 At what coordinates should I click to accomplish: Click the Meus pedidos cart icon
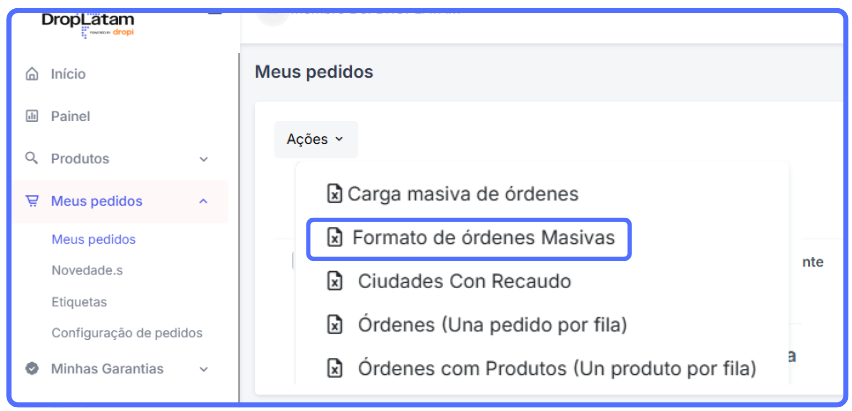tap(32, 201)
